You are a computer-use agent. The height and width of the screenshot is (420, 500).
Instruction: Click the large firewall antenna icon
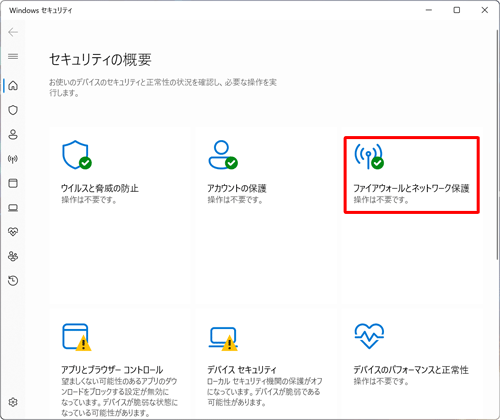click(369, 156)
